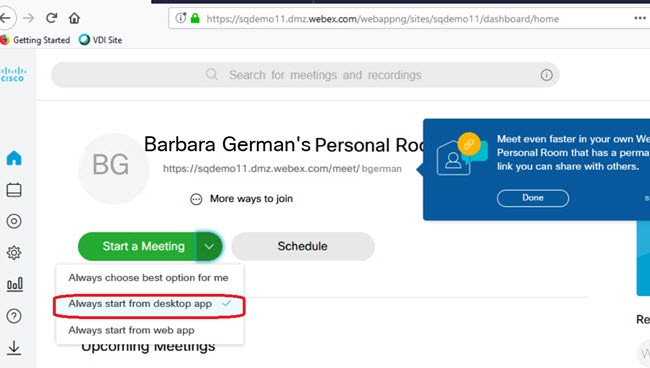Select Always start from desktop app
650x368 pixels.
click(149, 304)
